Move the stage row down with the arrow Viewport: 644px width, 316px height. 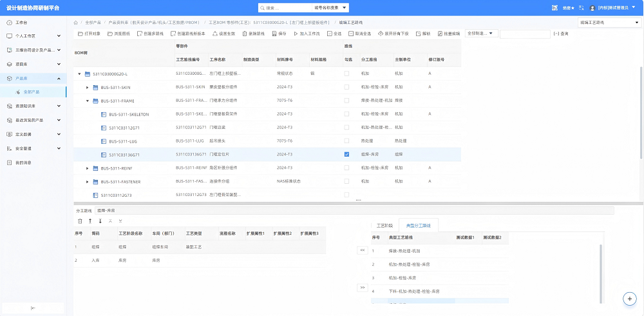(x=100, y=221)
